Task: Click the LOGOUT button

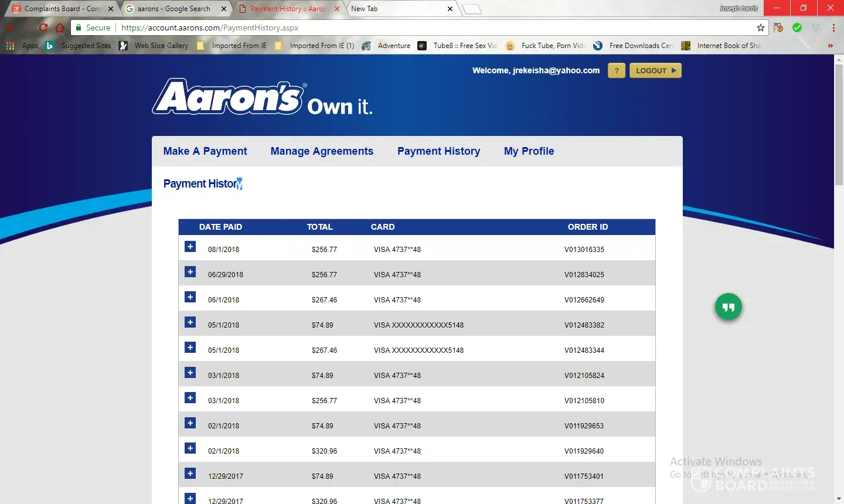Action: tap(655, 70)
